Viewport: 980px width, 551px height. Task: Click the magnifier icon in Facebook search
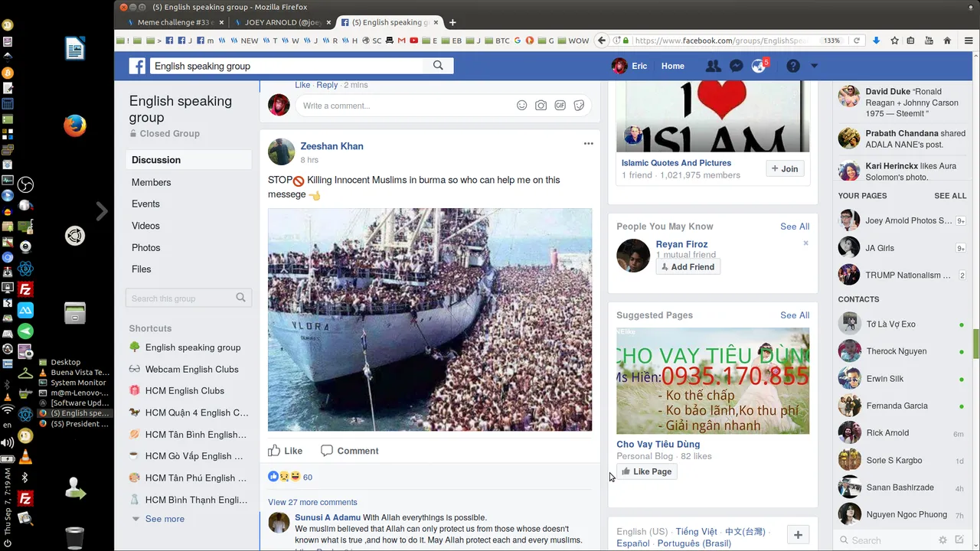pyautogui.click(x=438, y=66)
